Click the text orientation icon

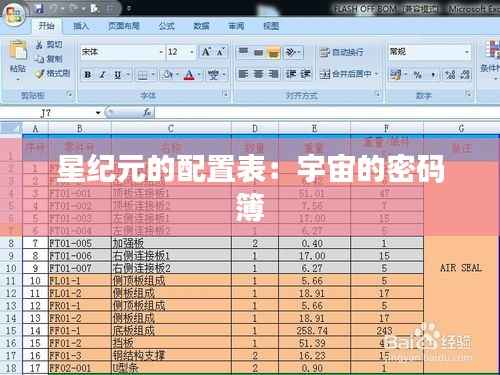291,52
